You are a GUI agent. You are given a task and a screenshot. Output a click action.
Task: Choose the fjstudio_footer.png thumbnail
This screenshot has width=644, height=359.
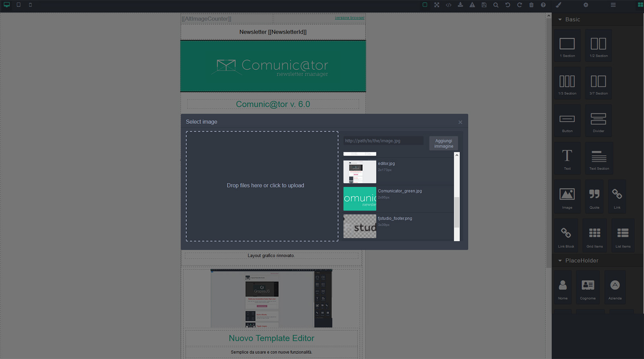[x=360, y=226]
